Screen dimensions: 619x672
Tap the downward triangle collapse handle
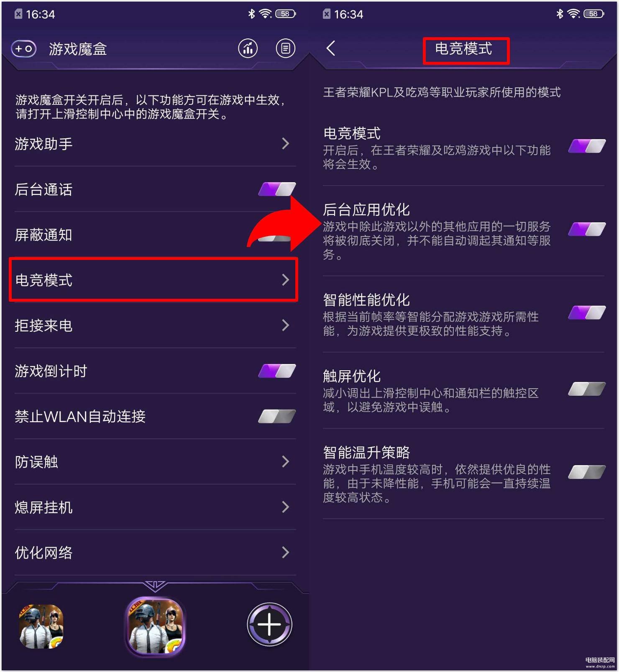[x=155, y=585]
